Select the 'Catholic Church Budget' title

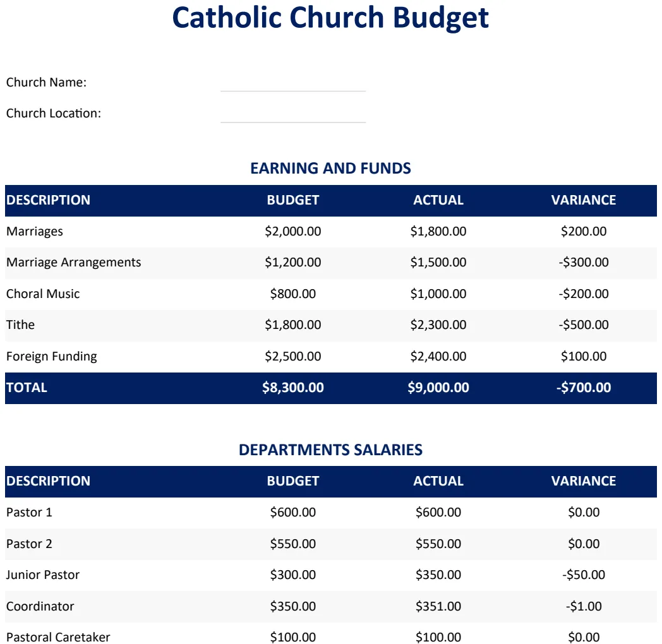(330, 18)
